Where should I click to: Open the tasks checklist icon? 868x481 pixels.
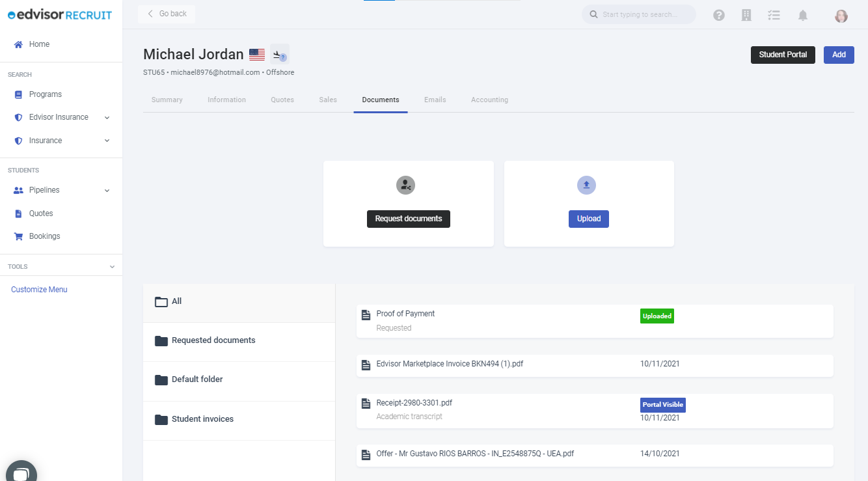(774, 15)
